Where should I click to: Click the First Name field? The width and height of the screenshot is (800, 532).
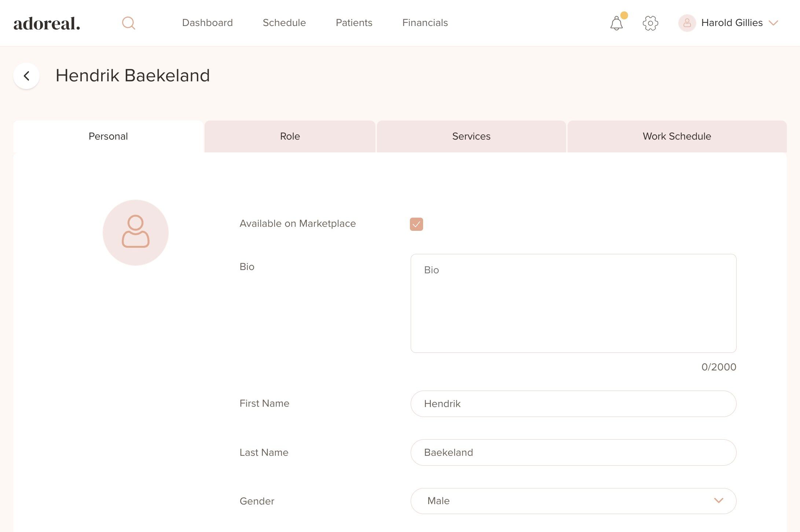pos(573,403)
